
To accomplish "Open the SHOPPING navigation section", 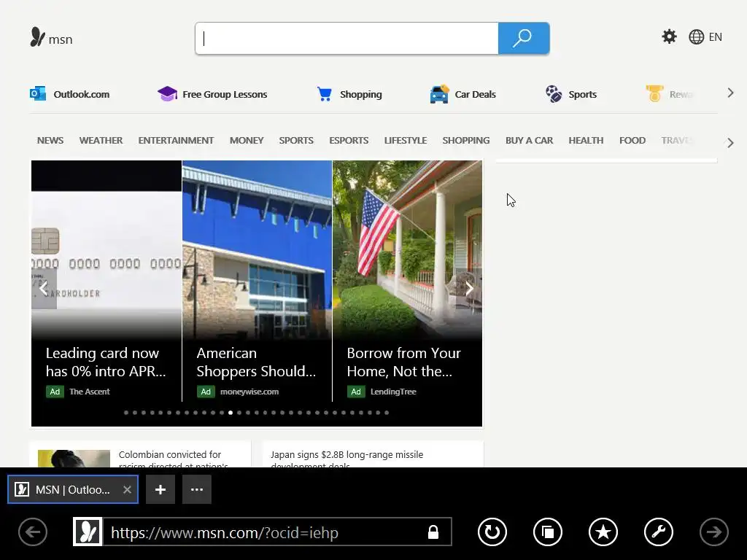I will pos(466,141).
